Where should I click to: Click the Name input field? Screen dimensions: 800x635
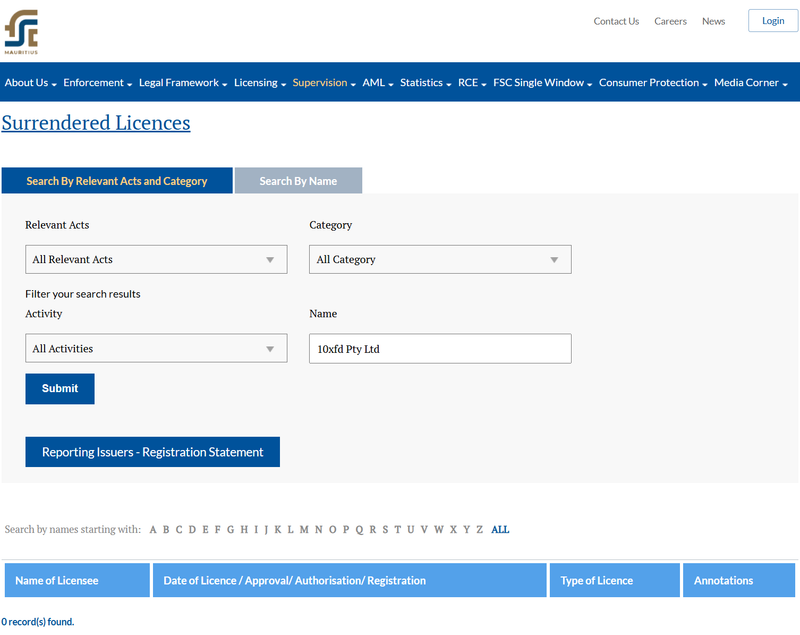point(440,348)
